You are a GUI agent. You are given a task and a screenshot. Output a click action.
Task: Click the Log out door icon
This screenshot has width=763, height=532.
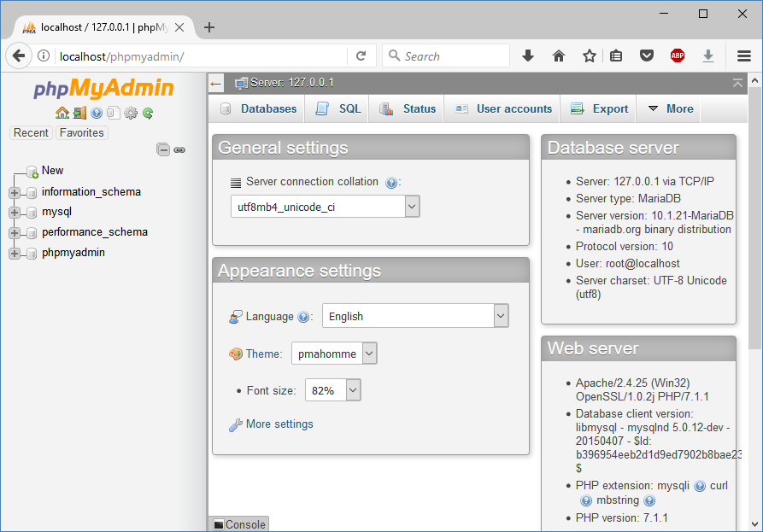(x=79, y=113)
